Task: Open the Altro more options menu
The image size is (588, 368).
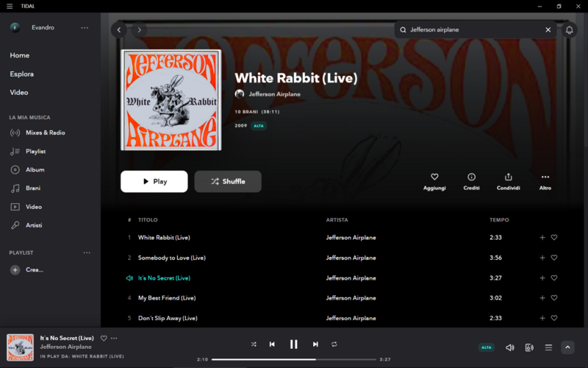Action: pos(545,177)
